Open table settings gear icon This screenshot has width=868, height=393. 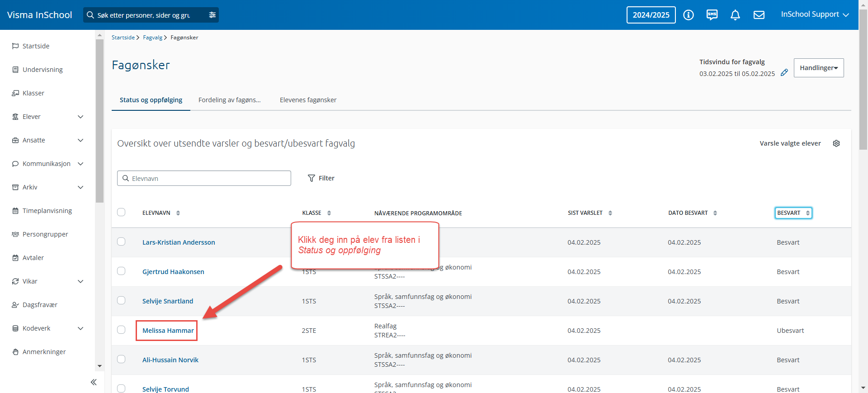836,143
